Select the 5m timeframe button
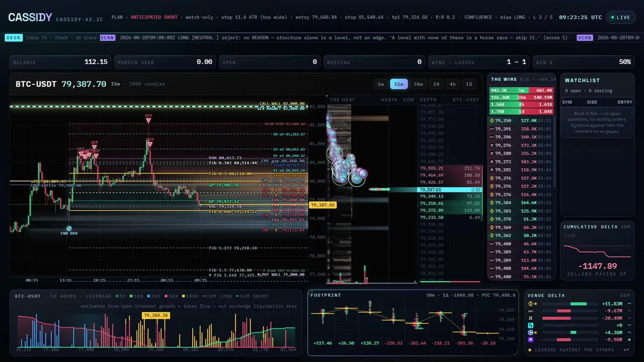Image resolution: width=644 pixels, height=362 pixels. 381,84
